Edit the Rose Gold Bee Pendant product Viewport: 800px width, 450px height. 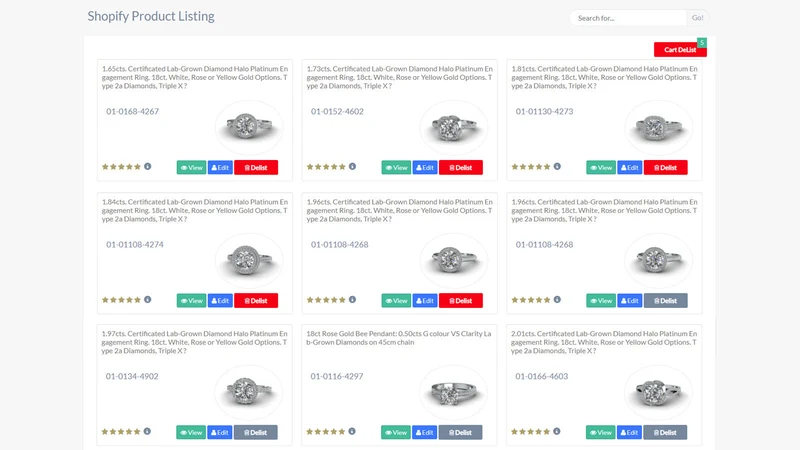pyautogui.click(x=424, y=432)
